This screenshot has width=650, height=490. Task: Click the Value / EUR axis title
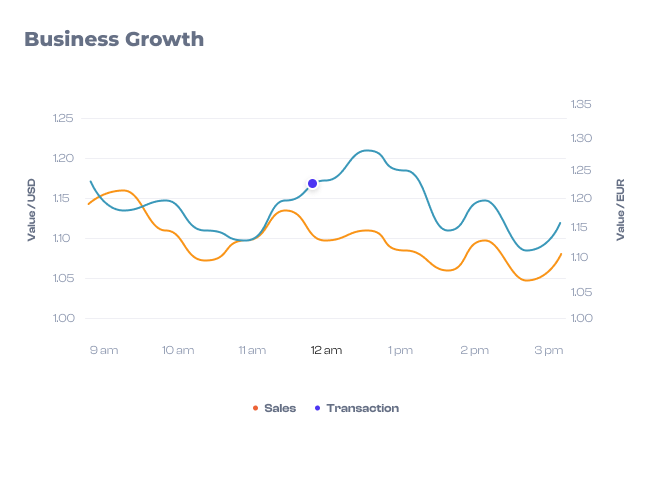pyautogui.click(x=620, y=210)
